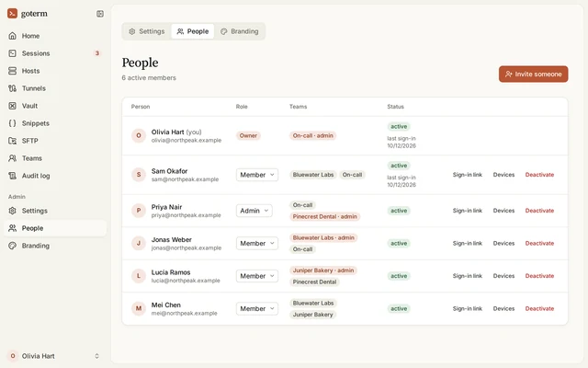Image resolution: width=588 pixels, height=368 pixels.
Task: Click the gear icon in the Settings tab
Action: tap(132, 31)
